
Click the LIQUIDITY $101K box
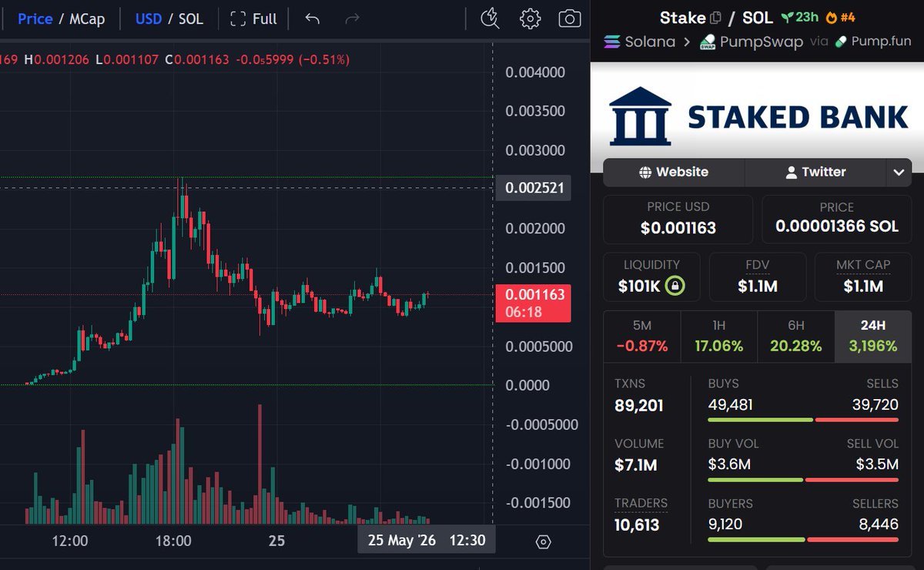coord(651,277)
